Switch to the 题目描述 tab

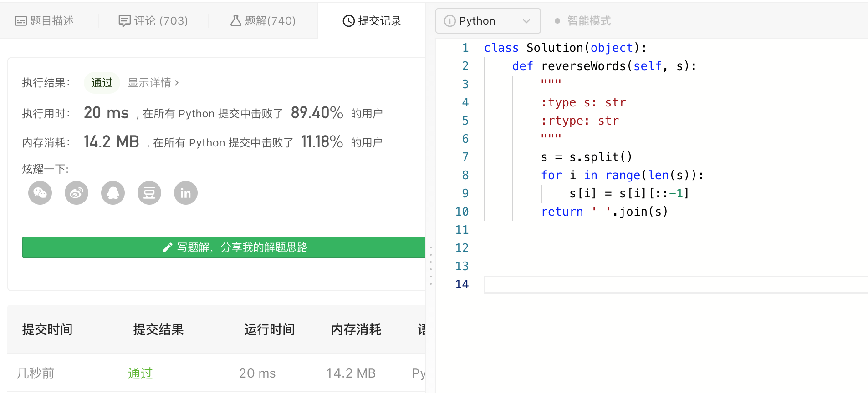[45, 21]
